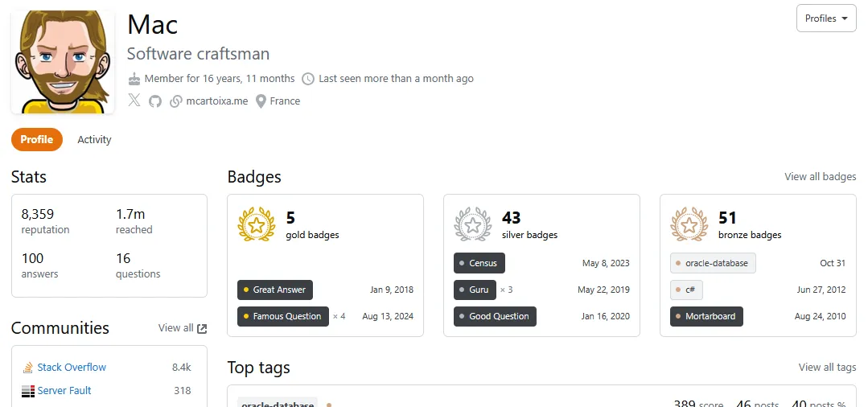Click the Stack Overflow community icon
Image resolution: width=868 pixels, height=407 pixels.
[28, 368]
